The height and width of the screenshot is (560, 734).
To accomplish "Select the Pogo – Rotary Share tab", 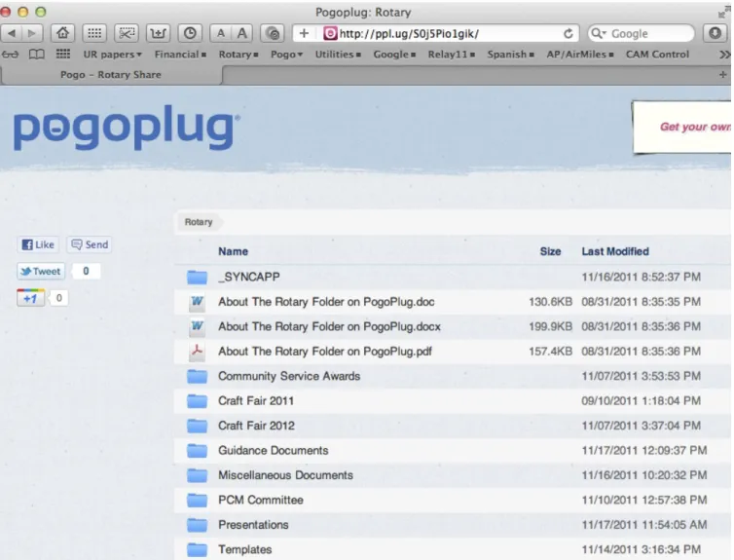I will point(111,75).
